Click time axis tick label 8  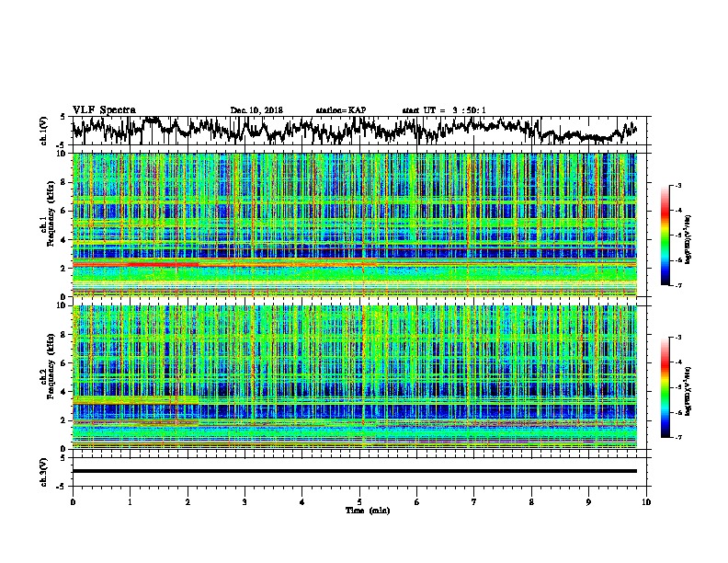531,501
